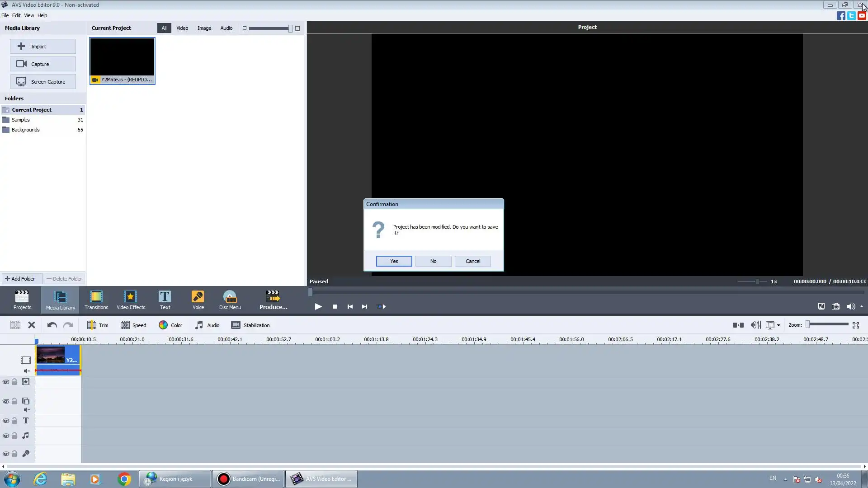The width and height of the screenshot is (868, 488).
Task: Open the Edit menu
Action: pos(16,15)
